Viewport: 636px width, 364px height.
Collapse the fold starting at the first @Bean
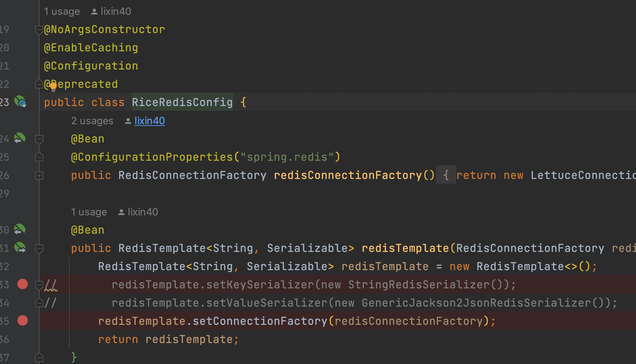[39, 139]
